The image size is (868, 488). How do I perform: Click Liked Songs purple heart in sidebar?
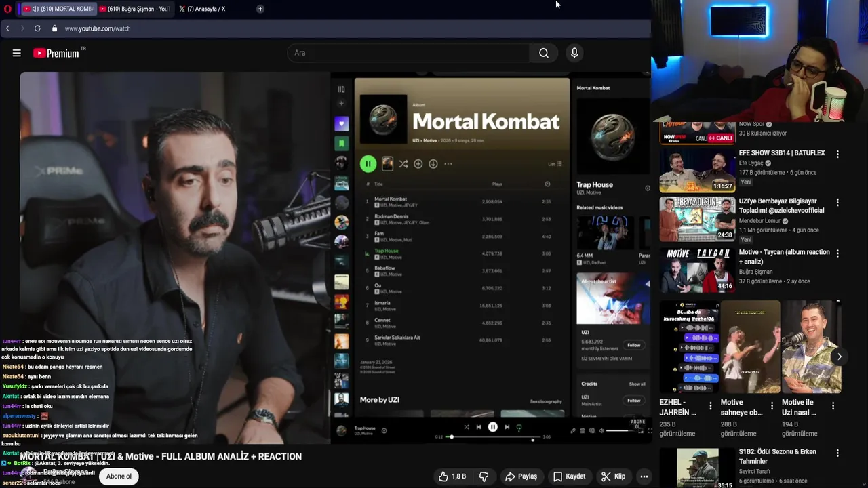(342, 124)
